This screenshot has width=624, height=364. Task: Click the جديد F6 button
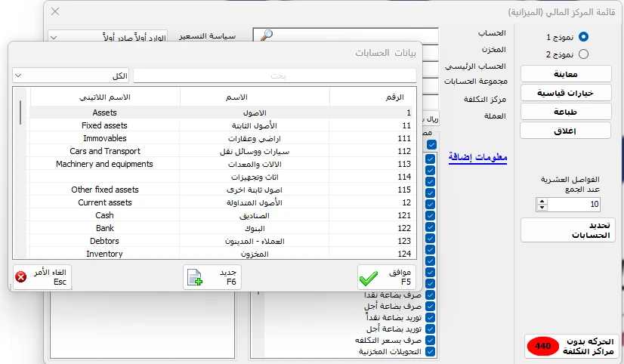coord(212,277)
